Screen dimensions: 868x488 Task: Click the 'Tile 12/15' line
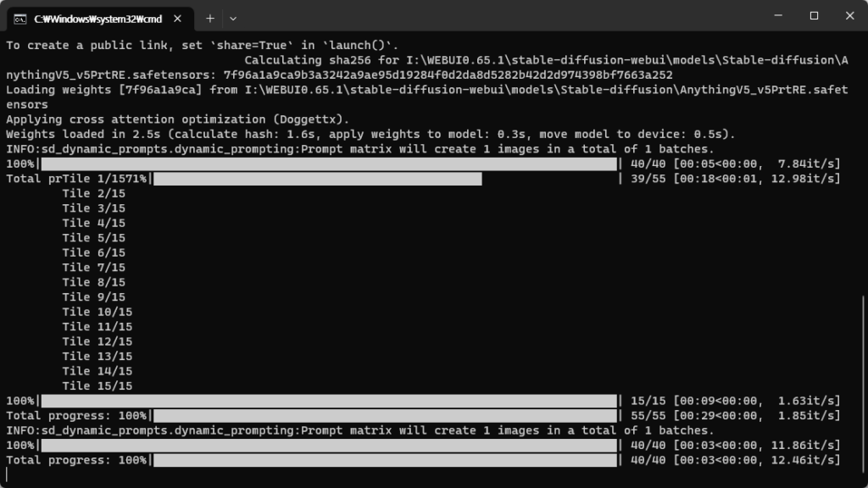pos(97,342)
